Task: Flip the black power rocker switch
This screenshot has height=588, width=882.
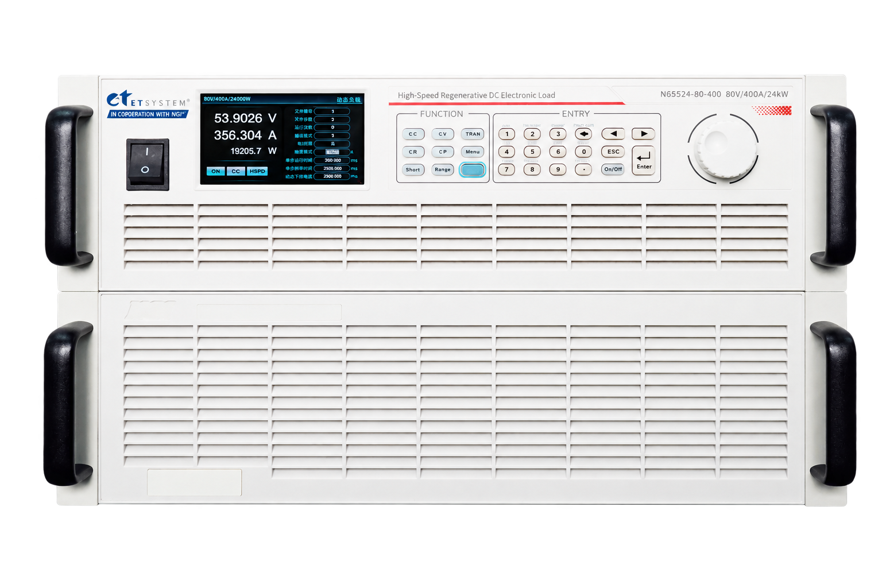Action: tap(148, 164)
